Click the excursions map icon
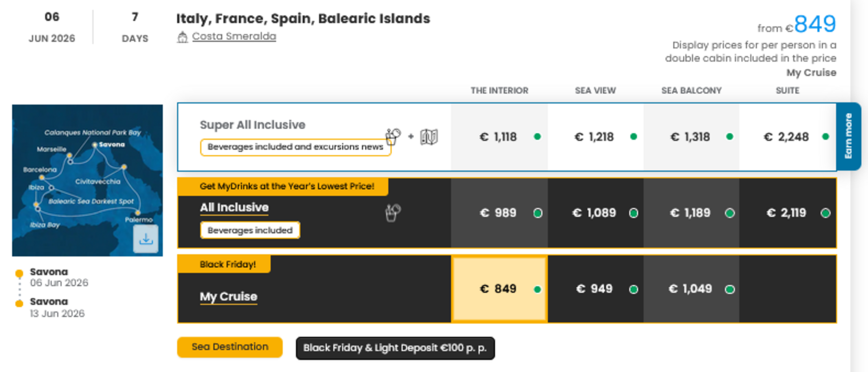Viewport: 868px width, 372px height. 429,137
